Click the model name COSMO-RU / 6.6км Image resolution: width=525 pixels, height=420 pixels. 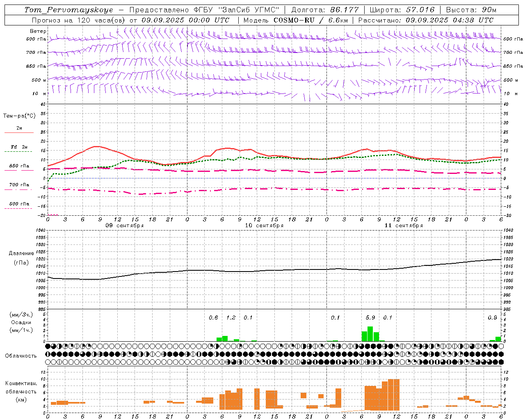(x=310, y=20)
